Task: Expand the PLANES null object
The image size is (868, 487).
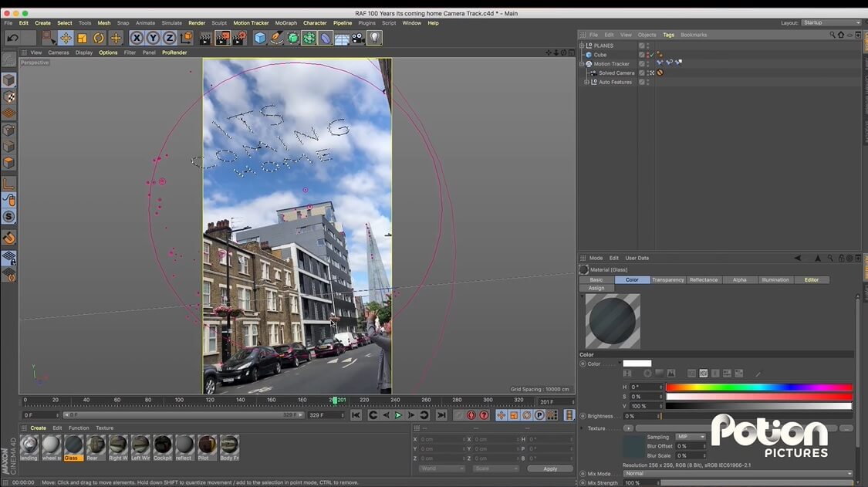Action: pos(582,46)
